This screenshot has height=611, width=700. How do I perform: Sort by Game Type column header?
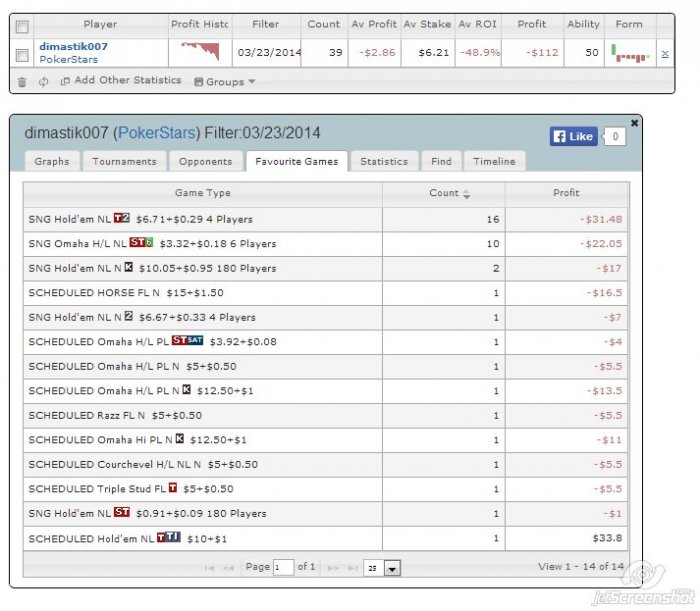(203, 193)
